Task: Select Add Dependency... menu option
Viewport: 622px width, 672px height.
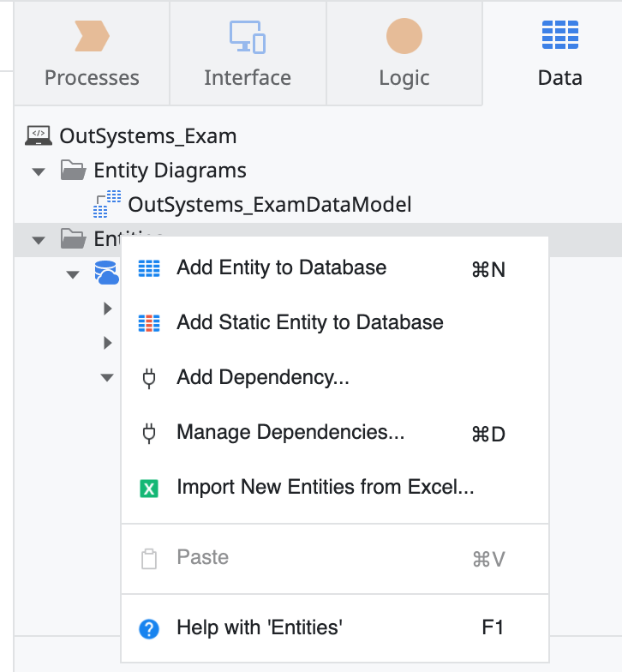Action: click(262, 378)
